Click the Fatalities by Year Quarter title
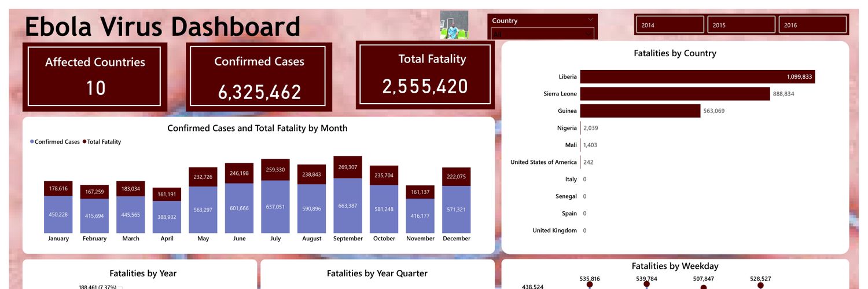Image resolution: width=868 pixels, height=289 pixels. (377, 273)
